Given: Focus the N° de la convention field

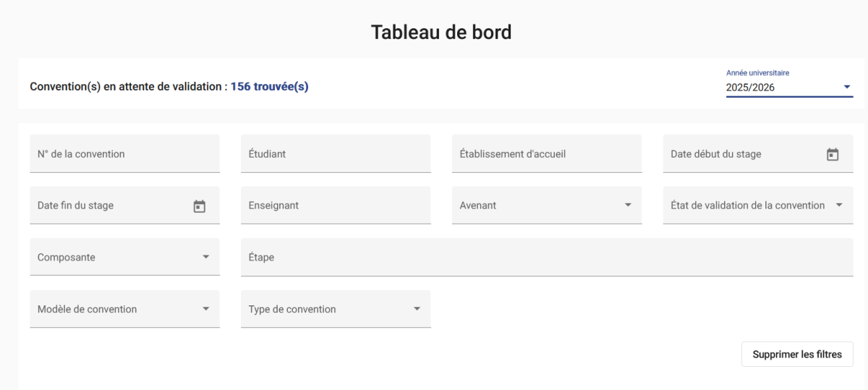Looking at the screenshot, I should pyautogui.click(x=124, y=153).
